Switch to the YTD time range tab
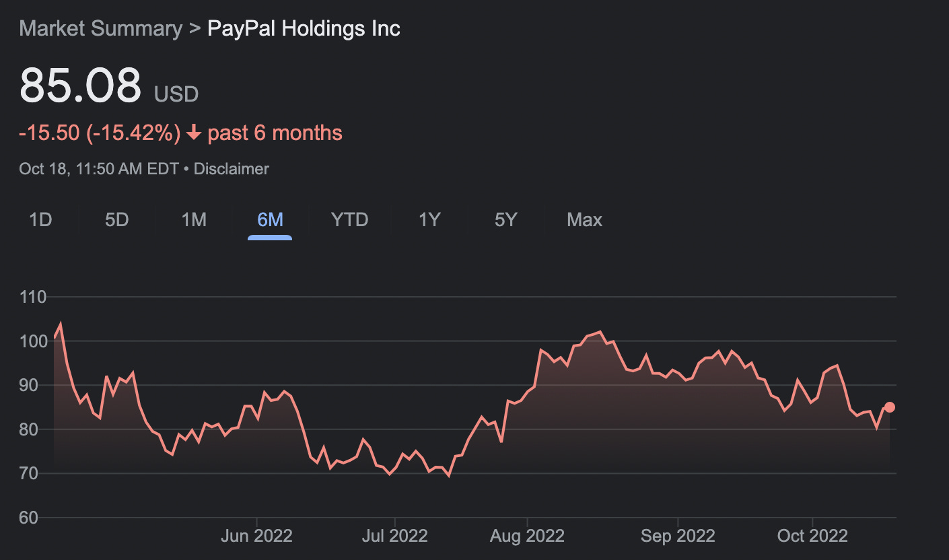This screenshot has height=560, width=949. 349,219
